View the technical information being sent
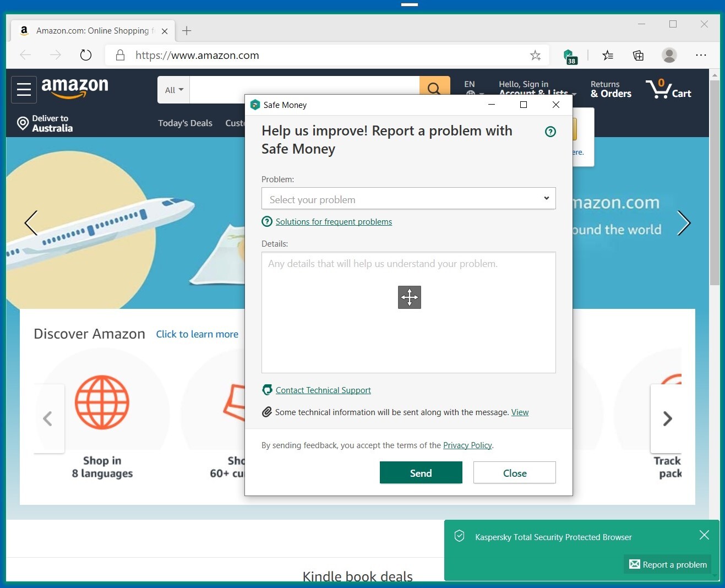The height and width of the screenshot is (588, 725). tap(520, 412)
